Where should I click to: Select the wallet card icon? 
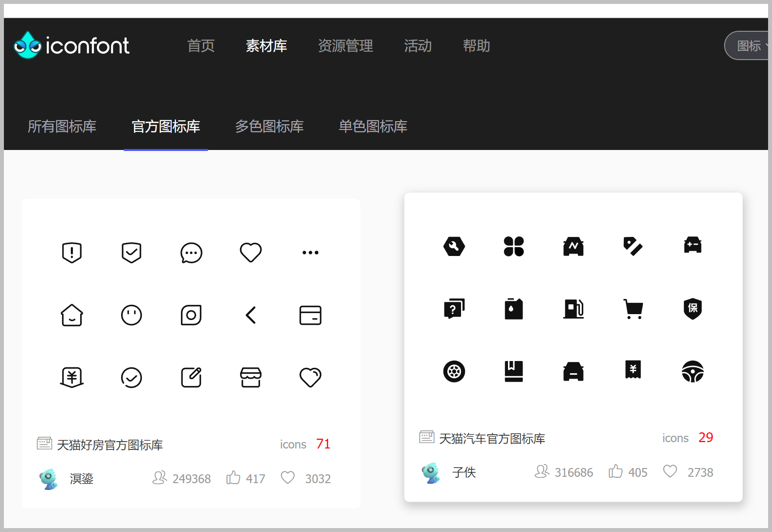(310, 315)
